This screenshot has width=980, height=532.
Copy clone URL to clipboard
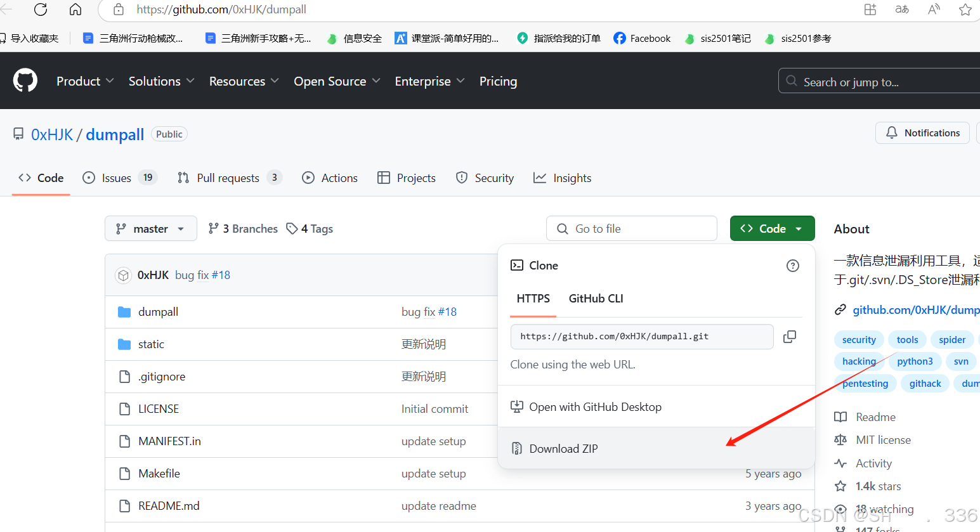(790, 337)
